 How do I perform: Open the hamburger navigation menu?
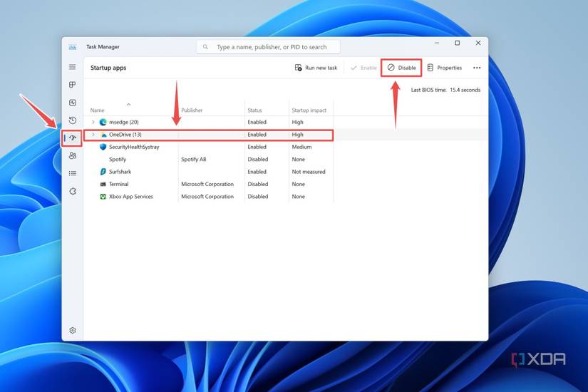(x=73, y=67)
